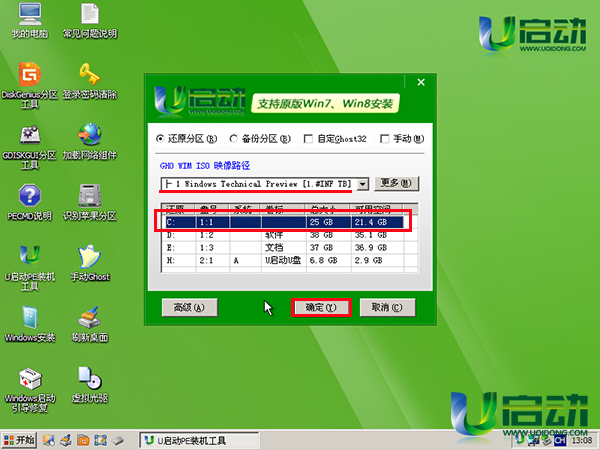Launch GDISKGUI分区工具 icon
This screenshot has width=600, height=450.
click(x=30, y=146)
